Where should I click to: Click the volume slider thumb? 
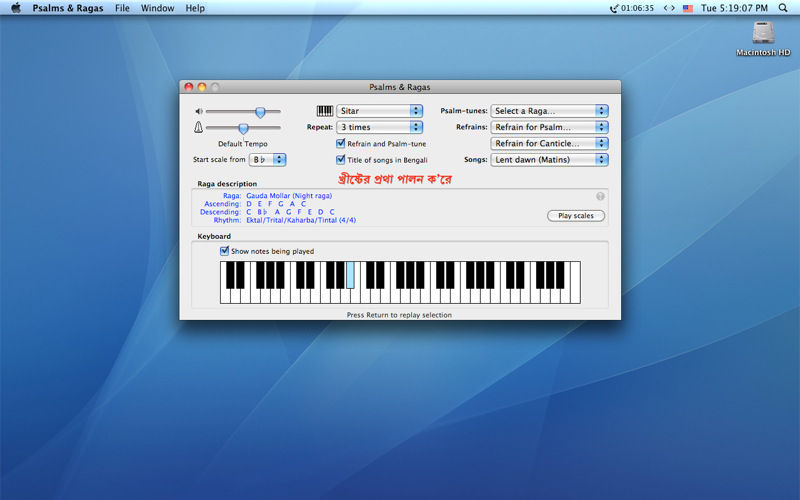coord(260,112)
